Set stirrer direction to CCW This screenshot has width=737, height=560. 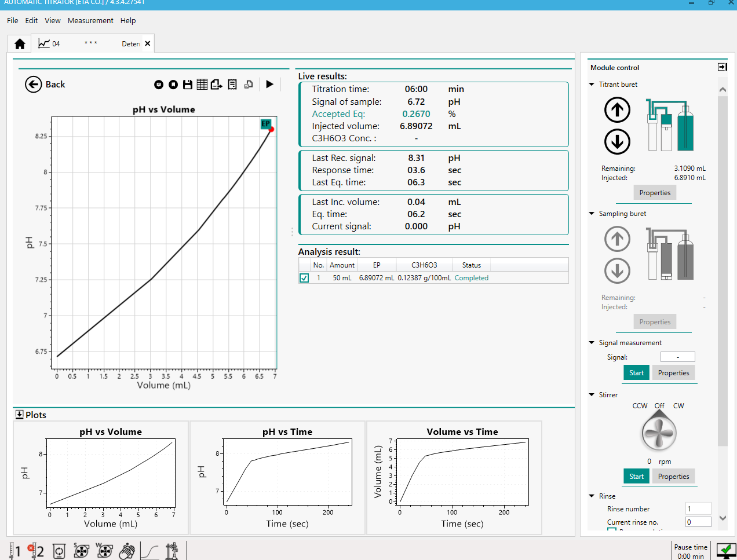[640, 406]
